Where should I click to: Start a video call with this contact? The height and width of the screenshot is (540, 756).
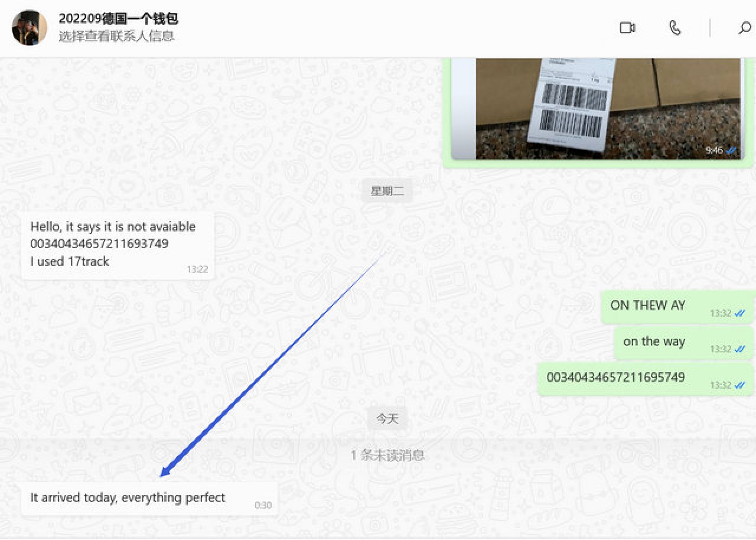pos(627,28)
